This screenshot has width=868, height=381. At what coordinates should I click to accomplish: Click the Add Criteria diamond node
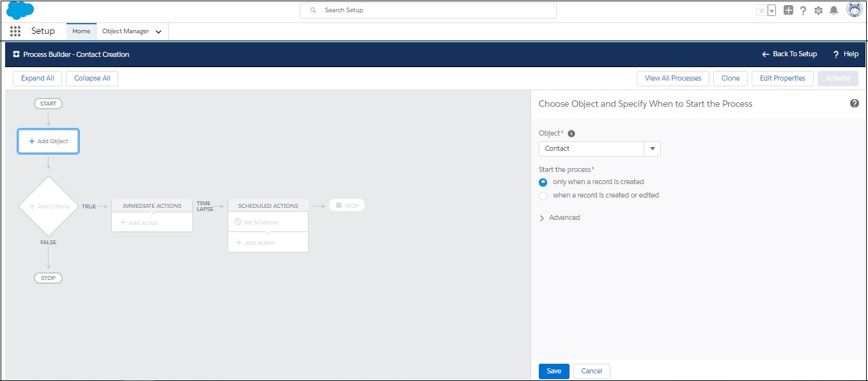click(x=49, y=206)
